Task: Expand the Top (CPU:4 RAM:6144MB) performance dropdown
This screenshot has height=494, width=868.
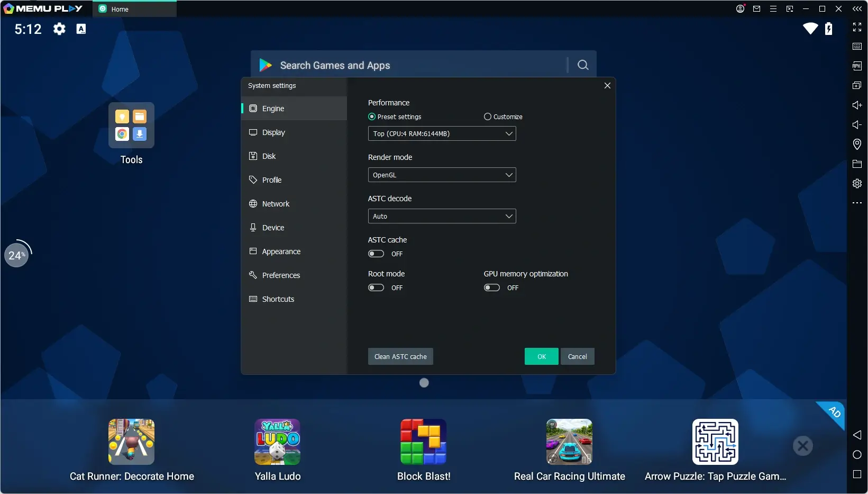Action: click(442, 133)
